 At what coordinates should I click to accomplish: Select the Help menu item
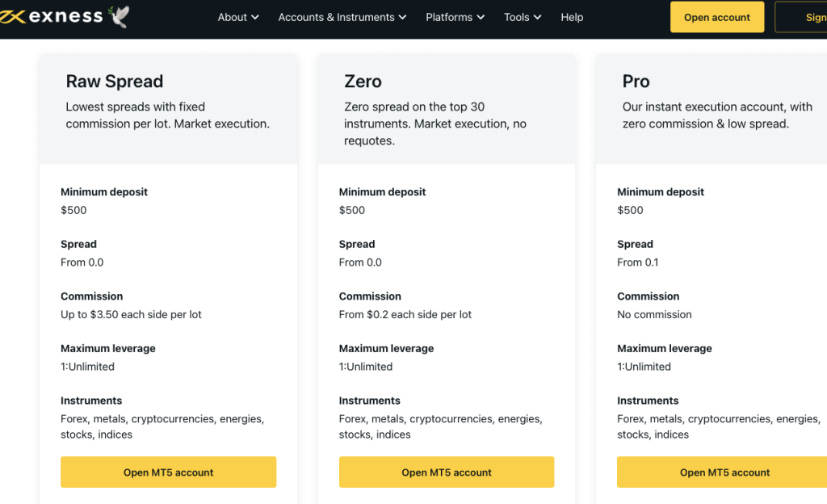pos(572,17)
